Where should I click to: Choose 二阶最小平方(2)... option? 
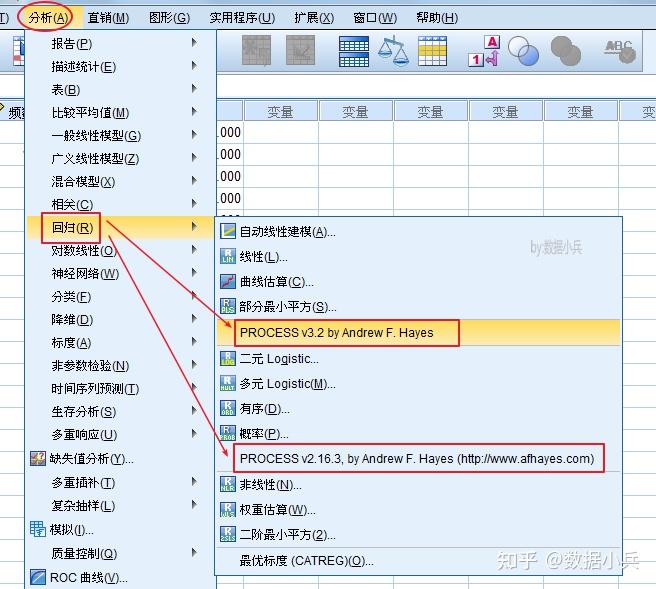point(418,535)
